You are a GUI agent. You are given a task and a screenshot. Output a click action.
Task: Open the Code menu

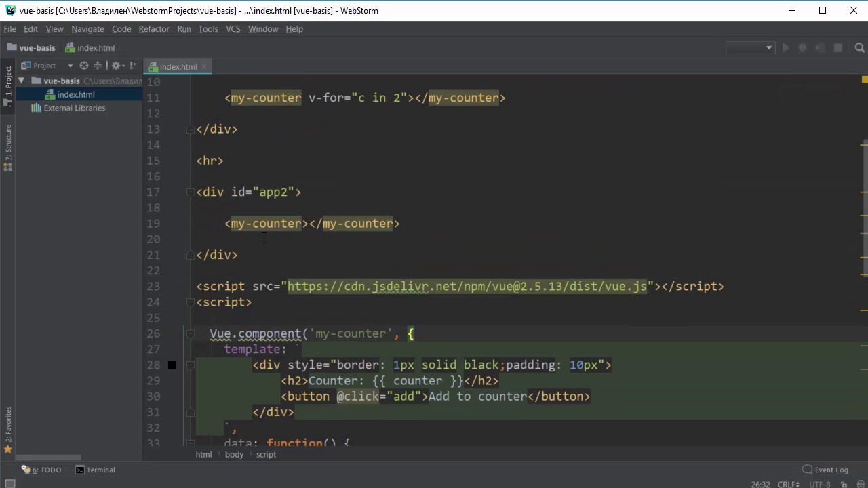121,29
